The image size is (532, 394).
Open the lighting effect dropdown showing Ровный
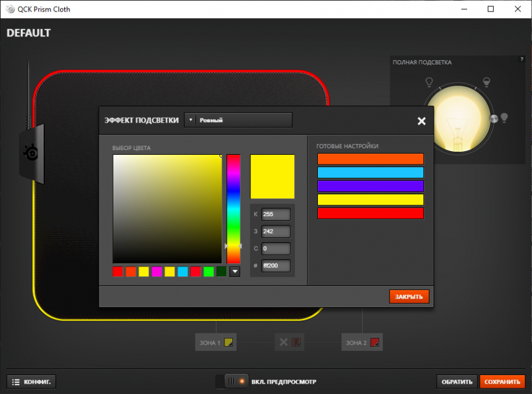238,120
